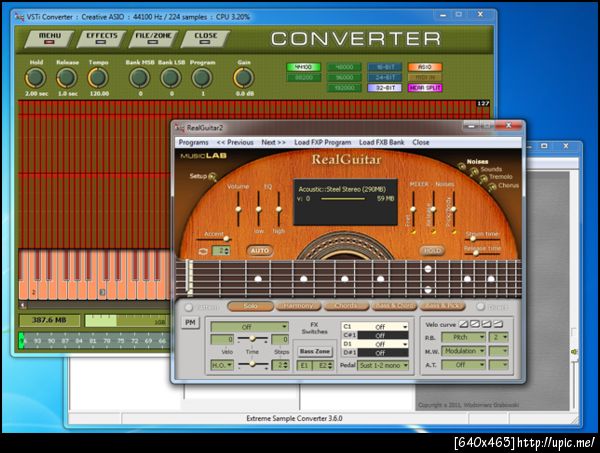Toggle the Pick noise LED in the mixer
The width and height of the screenshot is (600, 453).
tap(454, 232)
